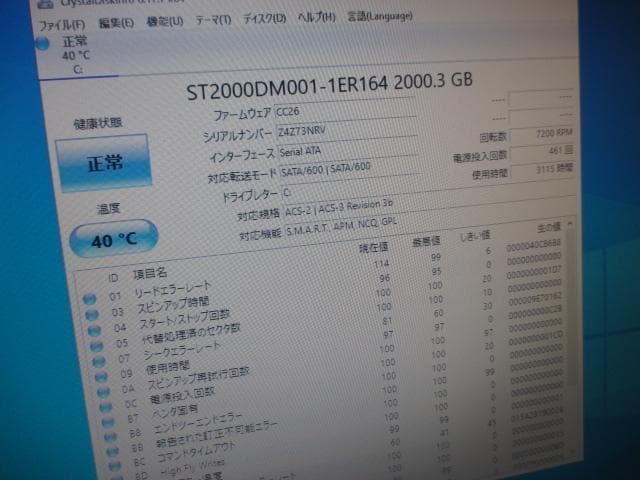This screenshot has height=480, width=640.
Task: Click the 健康状態 label
Action: [98, 123]
